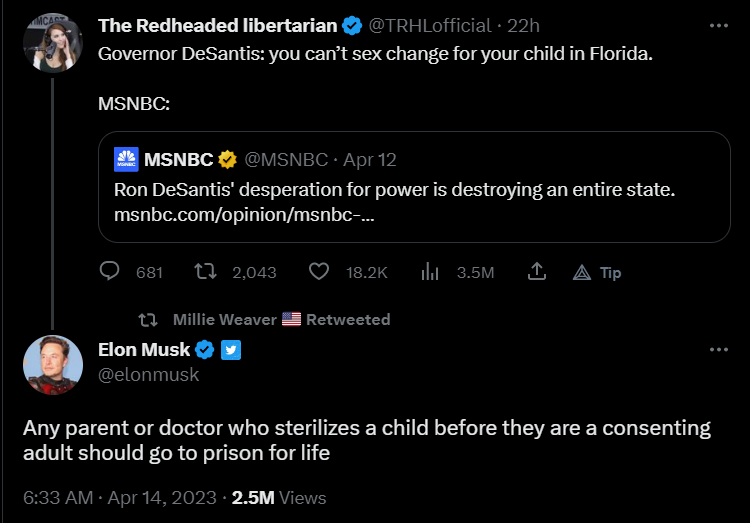
Task: Open Elon Musk's profile picture
Action: tap(53, 365)
